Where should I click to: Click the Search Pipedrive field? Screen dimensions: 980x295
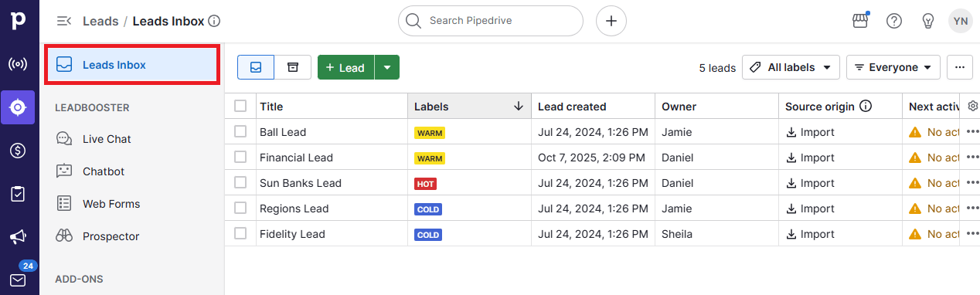pyautogui.click(x=491, y=21)
